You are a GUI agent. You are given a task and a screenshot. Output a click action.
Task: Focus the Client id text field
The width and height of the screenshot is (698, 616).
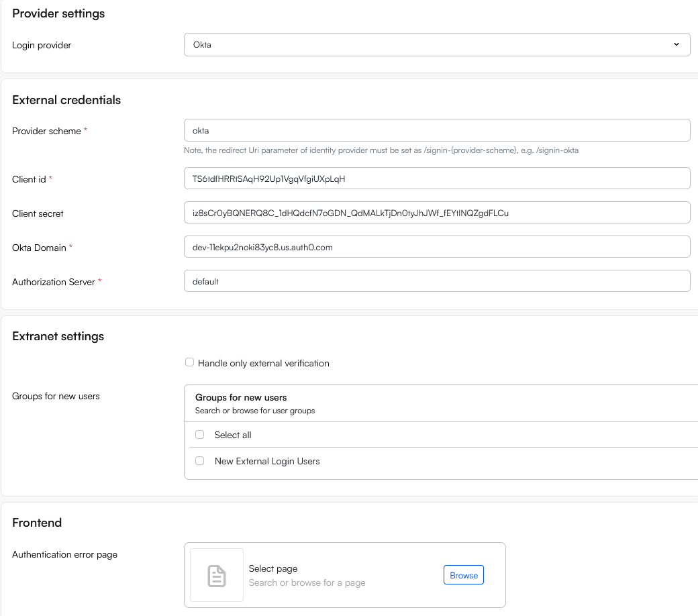(x=436, y=178)
